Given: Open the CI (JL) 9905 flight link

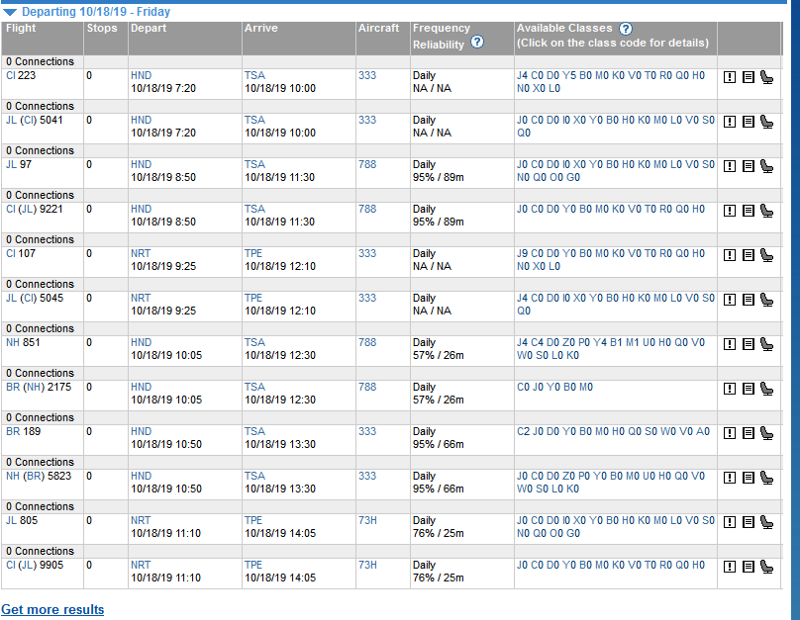Looking at the screenshot, I should tap(34, 565).
